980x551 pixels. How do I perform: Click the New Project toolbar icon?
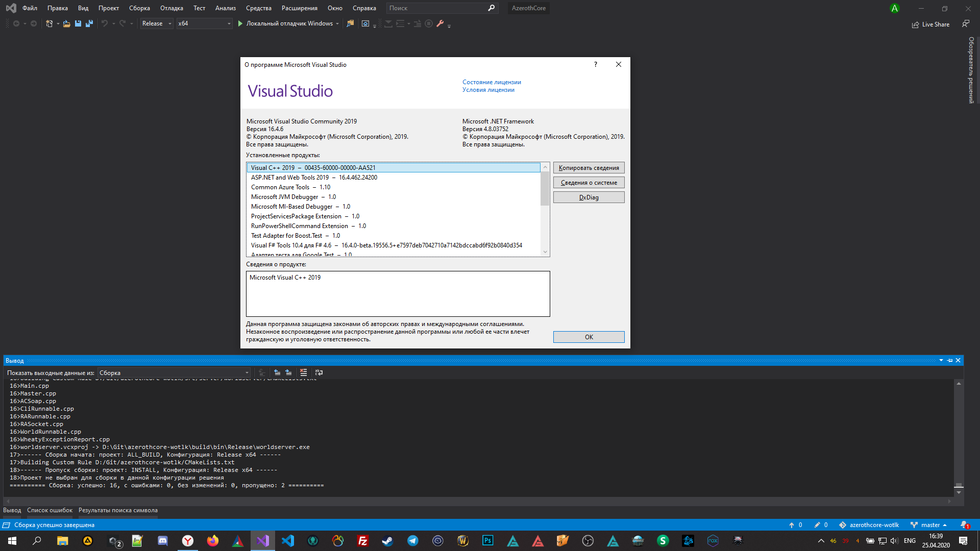tap(50, 23)
